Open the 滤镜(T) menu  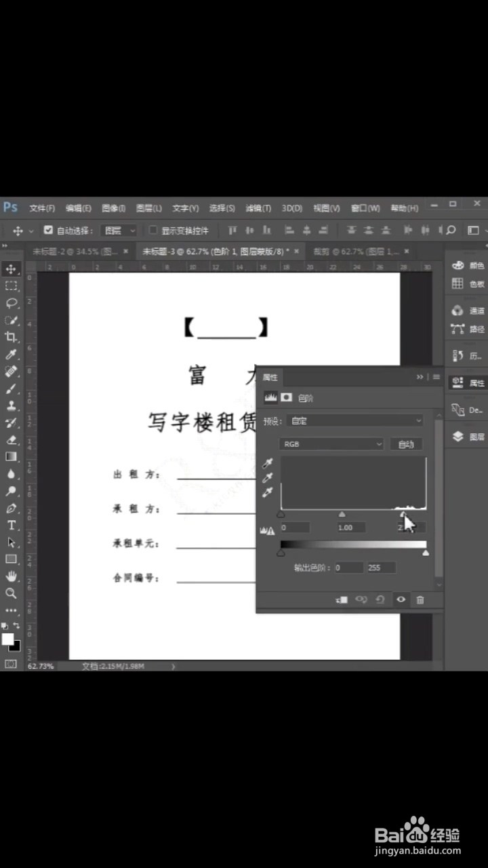click(258, 208)
